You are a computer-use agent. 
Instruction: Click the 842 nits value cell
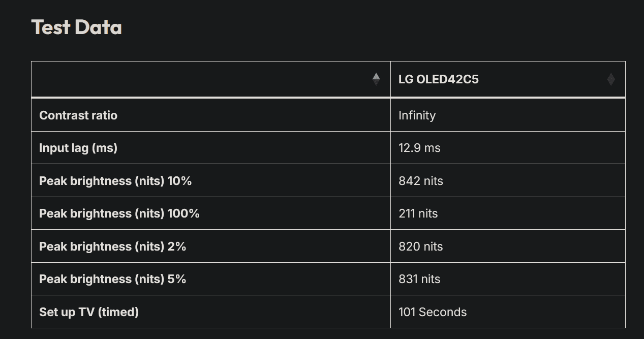(420, 181)
